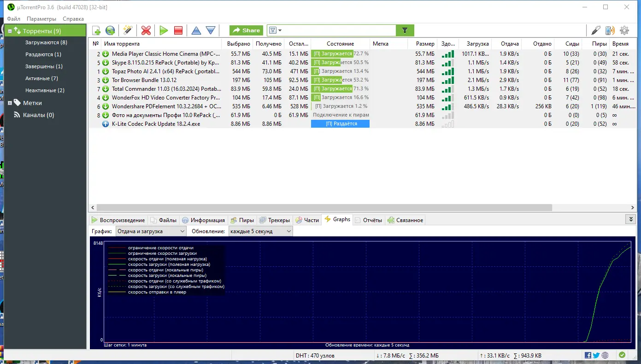This screenshot has width=641, height=364.
Task: Expand the Метки tree node
Action: pyautogui.click(x=10, y=103)
